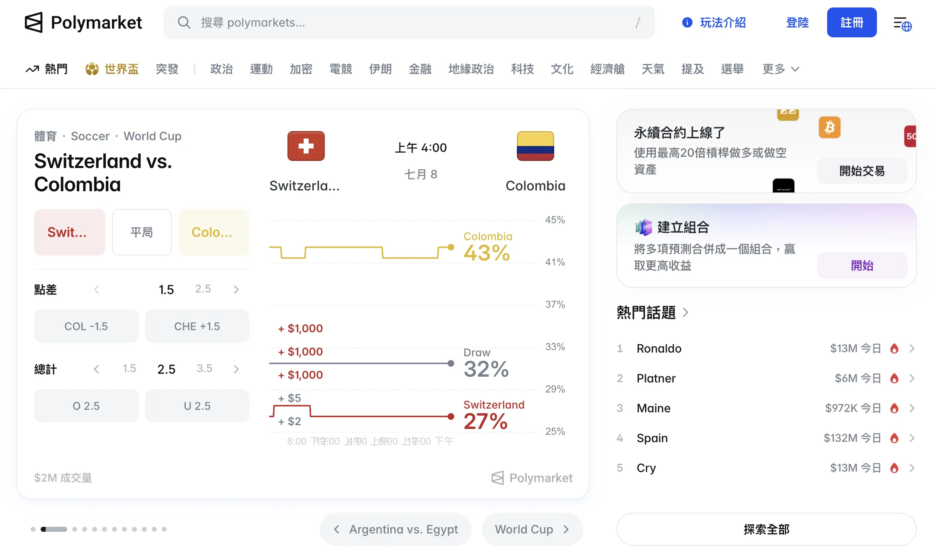935x560 pixels.
Task: Click the flame icon in Maine row
Action: click(x=894, y=408)
